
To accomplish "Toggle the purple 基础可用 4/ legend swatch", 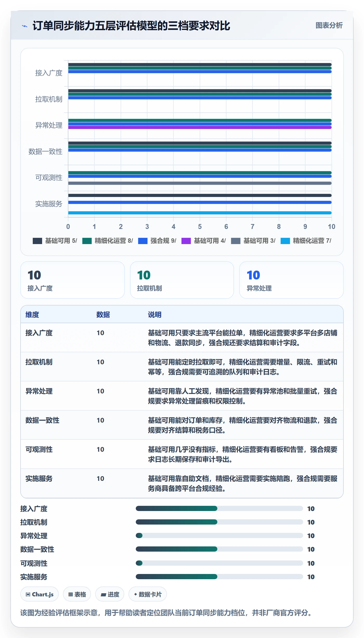I will click(186, 241).
